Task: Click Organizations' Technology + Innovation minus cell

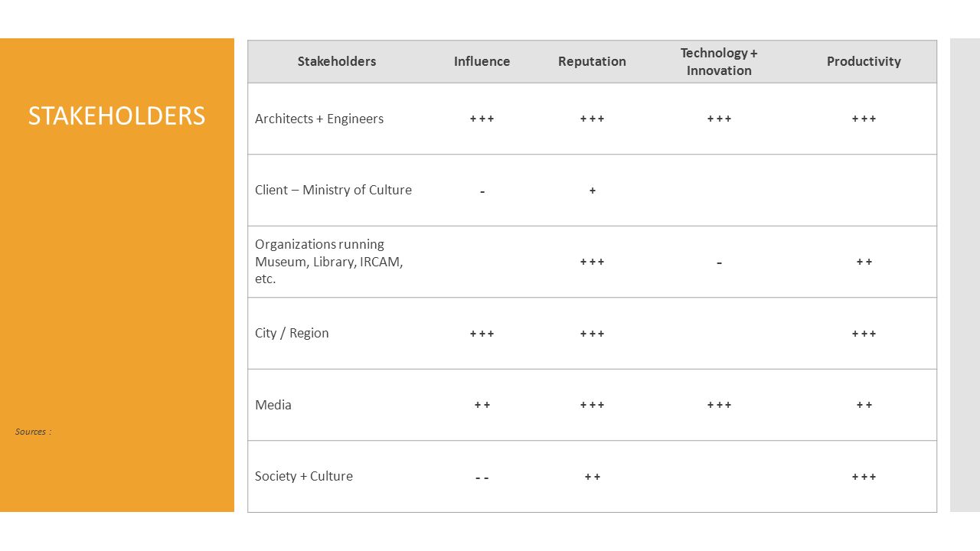Action: tap(719, 262)
